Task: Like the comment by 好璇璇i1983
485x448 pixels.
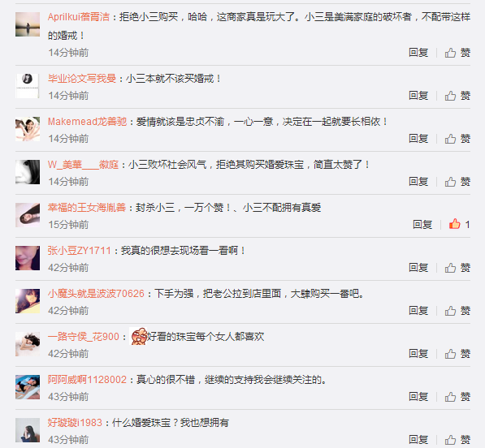Action: [x=457, y=439]
